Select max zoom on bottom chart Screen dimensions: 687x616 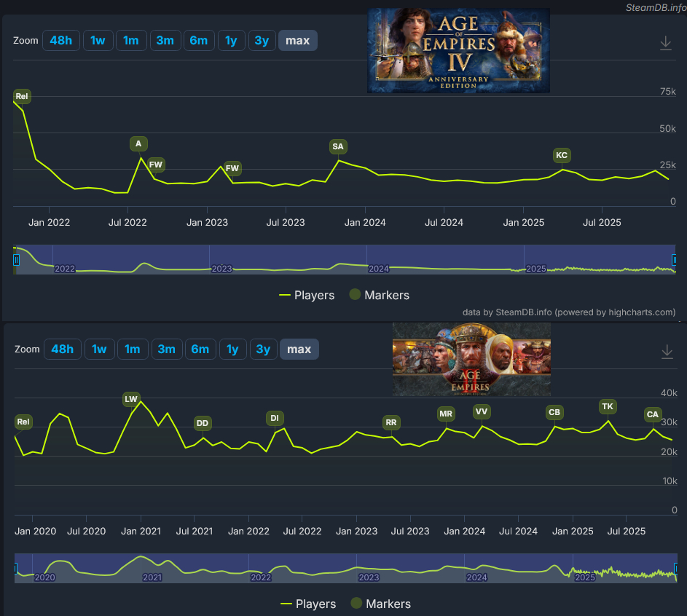[299, 350]
